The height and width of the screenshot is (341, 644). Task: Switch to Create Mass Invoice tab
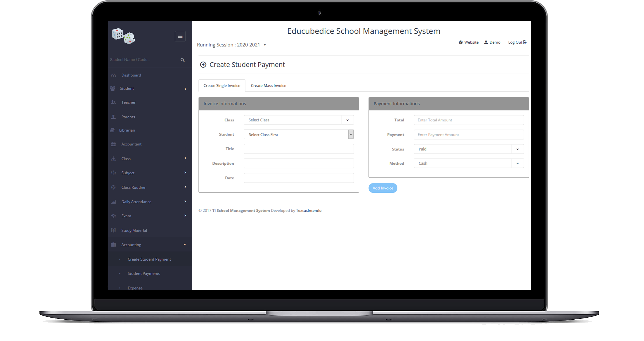pos(269,86)
